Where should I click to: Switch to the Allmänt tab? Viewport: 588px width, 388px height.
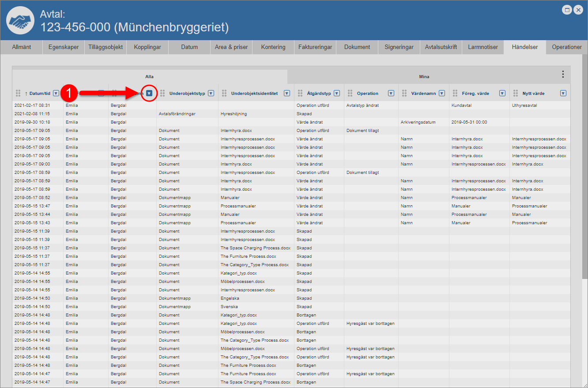pos(22,47)
